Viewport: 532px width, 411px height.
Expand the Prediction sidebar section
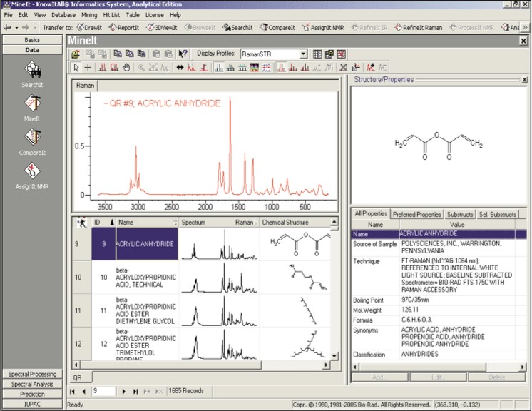(32, 394)
